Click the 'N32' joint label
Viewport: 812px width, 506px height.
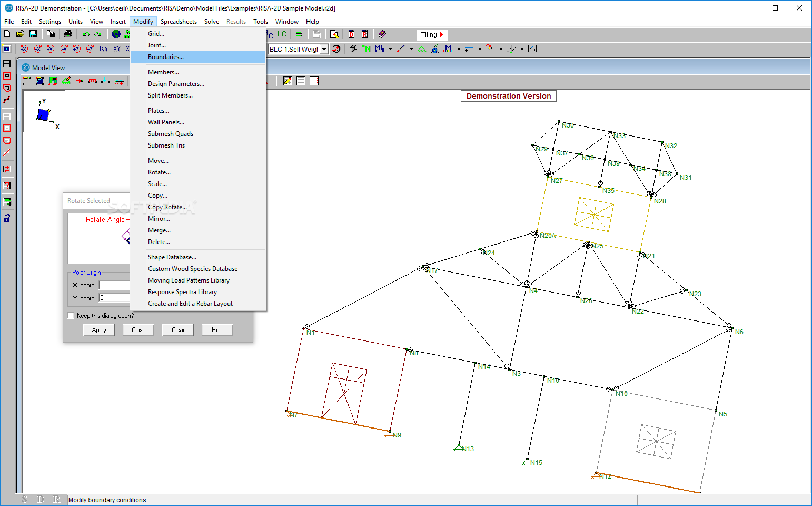click(671, 146)
